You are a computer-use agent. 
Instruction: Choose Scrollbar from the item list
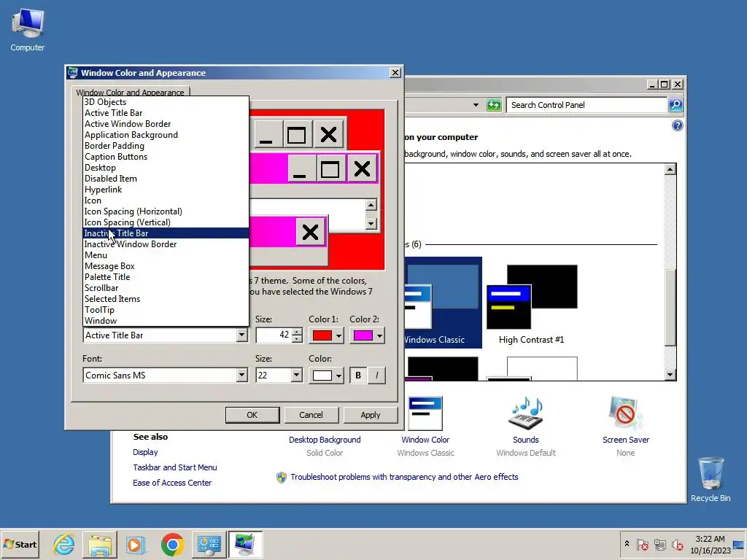point(166,288)
